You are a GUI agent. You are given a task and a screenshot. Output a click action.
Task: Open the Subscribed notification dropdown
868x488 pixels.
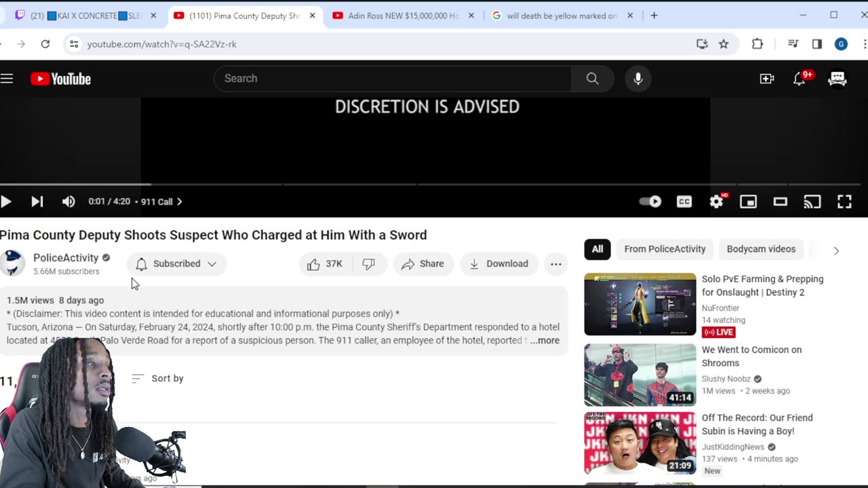click(176, 264)
